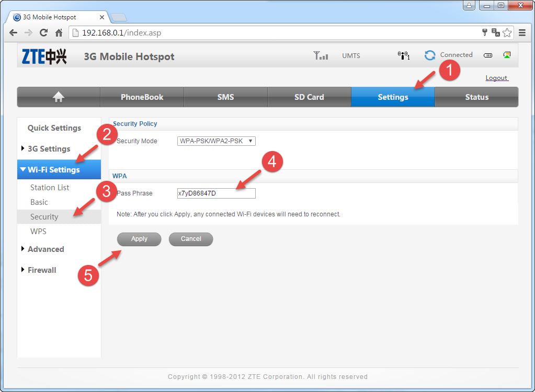535x392 pixels.
Task: Select WPS in the Wi-Fi submenu
Action: tap(38, 232)
